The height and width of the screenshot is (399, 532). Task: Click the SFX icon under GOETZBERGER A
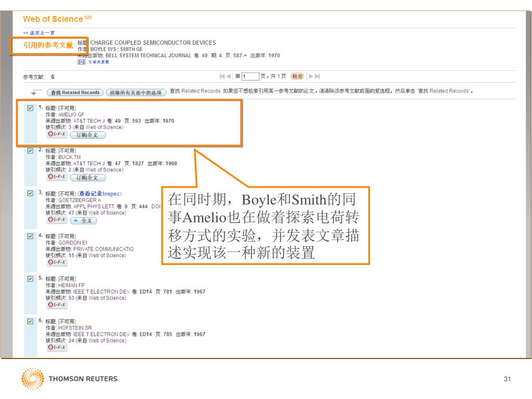point(57,220)
